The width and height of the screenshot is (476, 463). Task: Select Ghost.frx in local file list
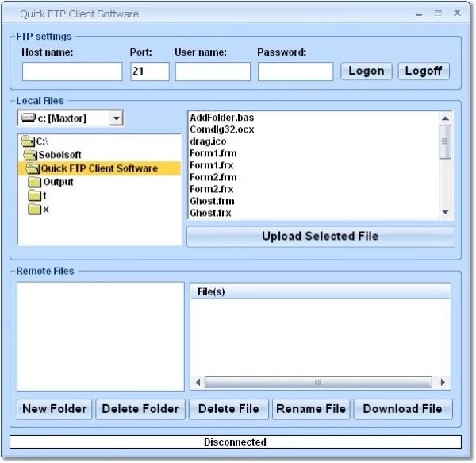point(210,213)
